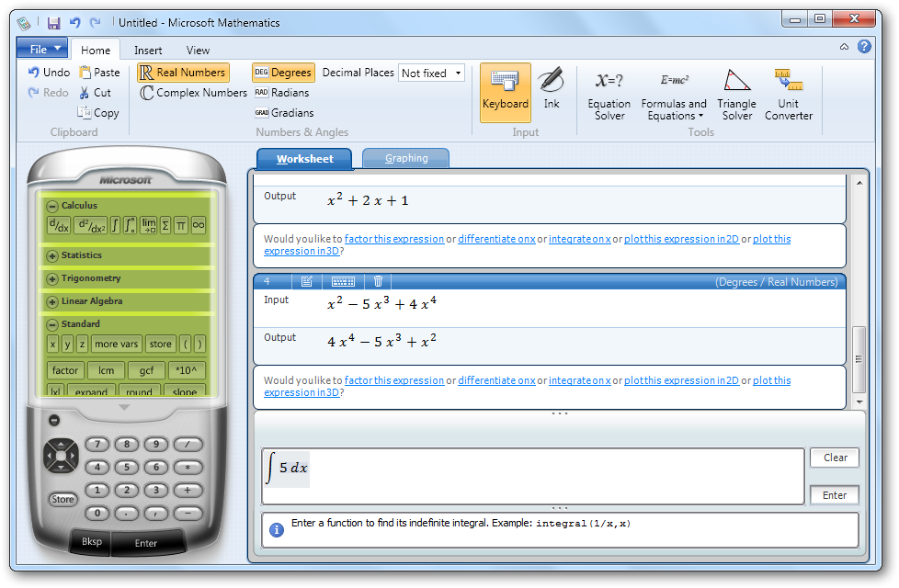Click the limit (lim) calculus button

click(x=147, y=225)
